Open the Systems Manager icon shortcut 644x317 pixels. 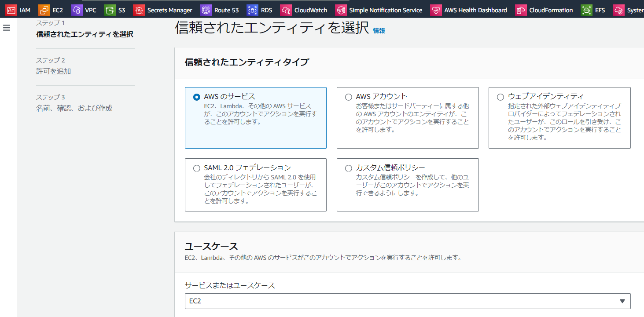point(619,10)
